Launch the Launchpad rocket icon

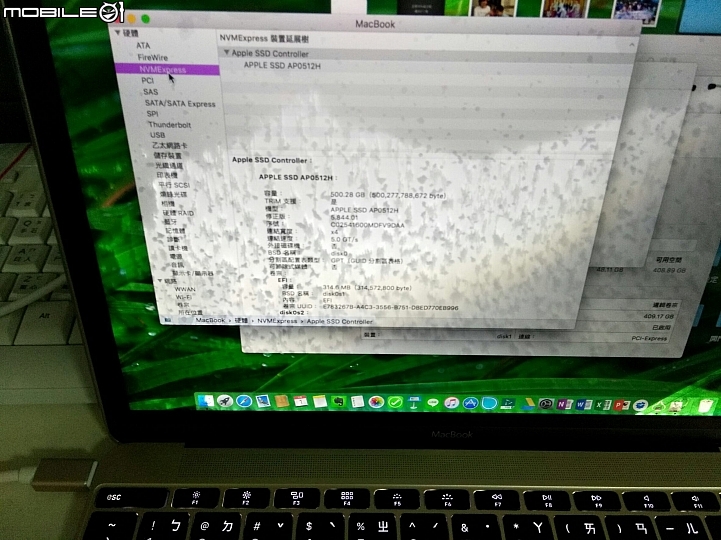click(225, 401)
